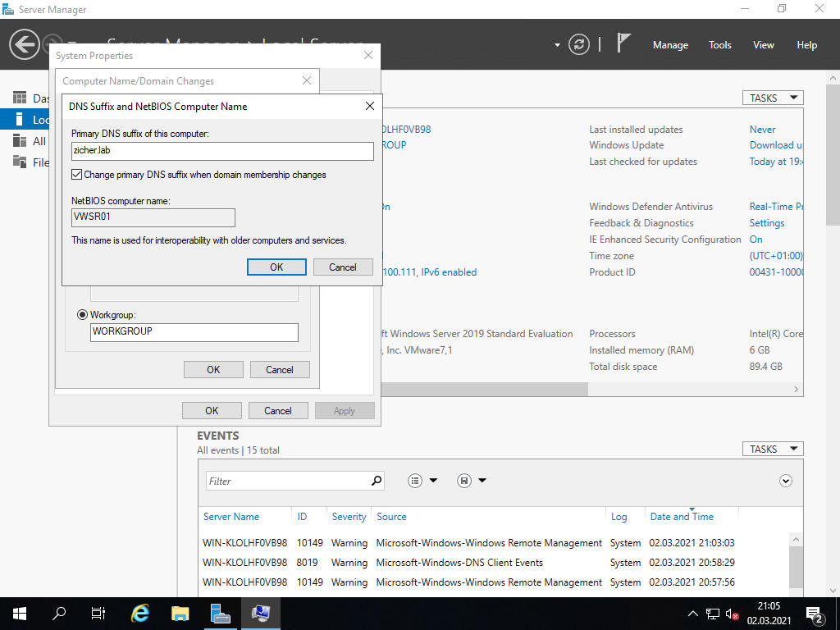Open Task View on the taskbar
The image size is (840, 630).
pos(98,613)
